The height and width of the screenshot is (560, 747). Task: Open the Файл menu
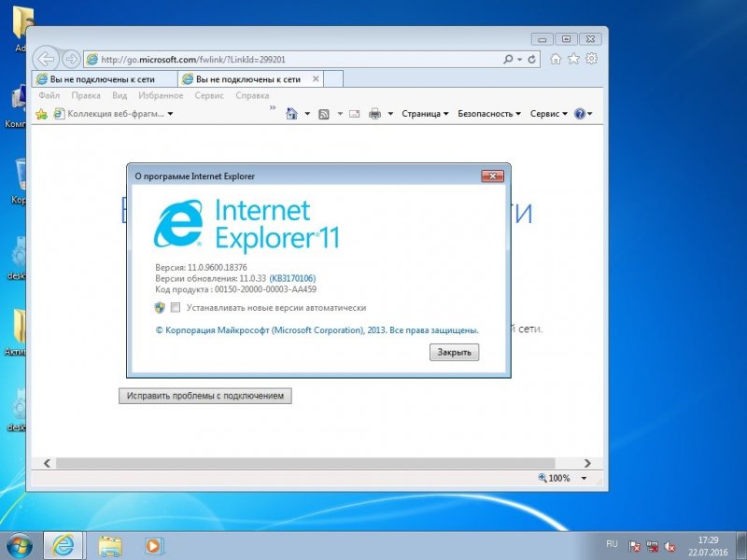point(49,95)
